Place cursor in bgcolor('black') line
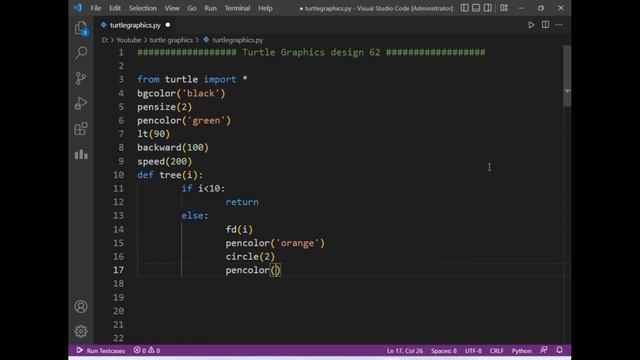 click(181, 93)
